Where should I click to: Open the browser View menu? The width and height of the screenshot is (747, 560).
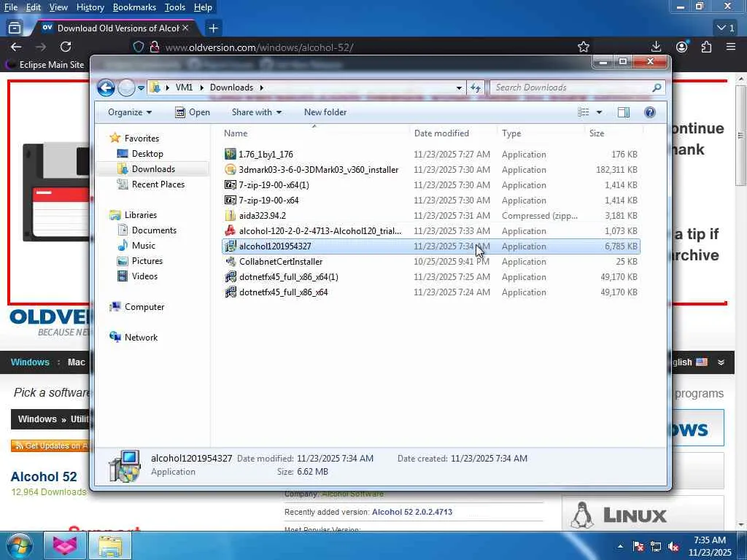coord(58,7)
